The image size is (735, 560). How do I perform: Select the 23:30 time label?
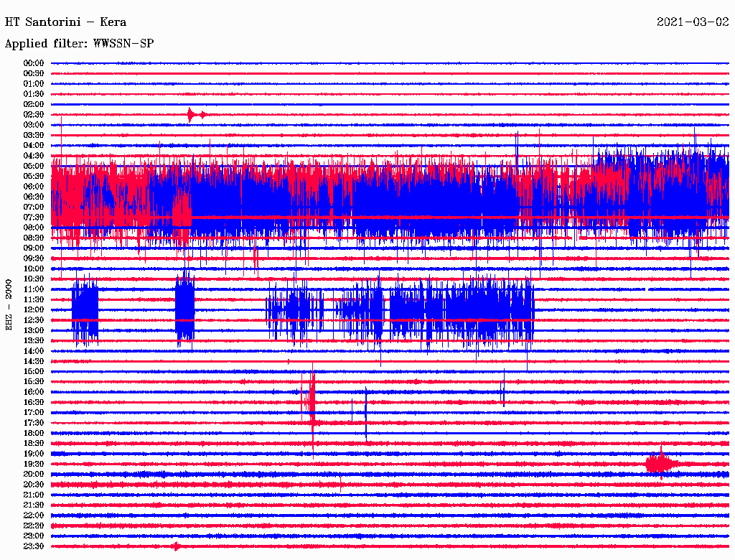click(34, 546)
